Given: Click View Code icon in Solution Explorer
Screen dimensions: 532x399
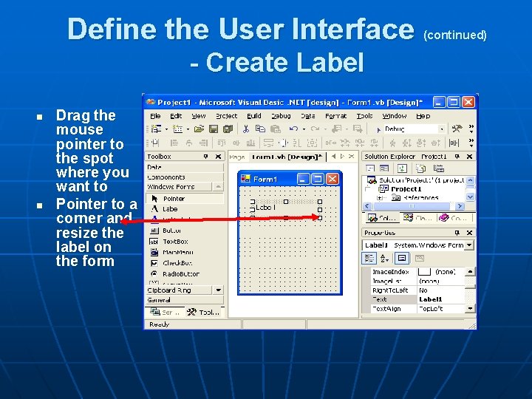Looking at the screenshot, I should 370,168.
